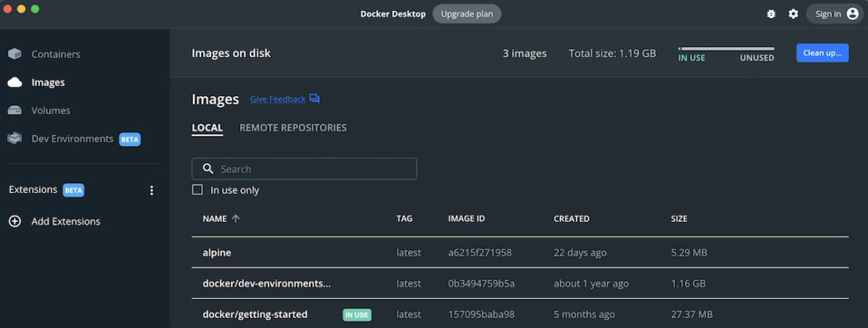Open the bug troubleshoot icon

772,14
